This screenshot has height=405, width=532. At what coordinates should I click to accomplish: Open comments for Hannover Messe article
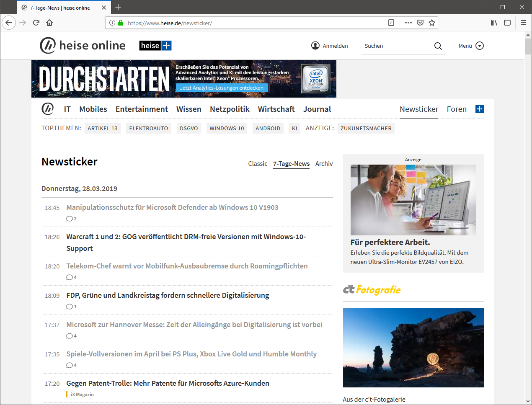pyautogui.click(x=71, y=336)
